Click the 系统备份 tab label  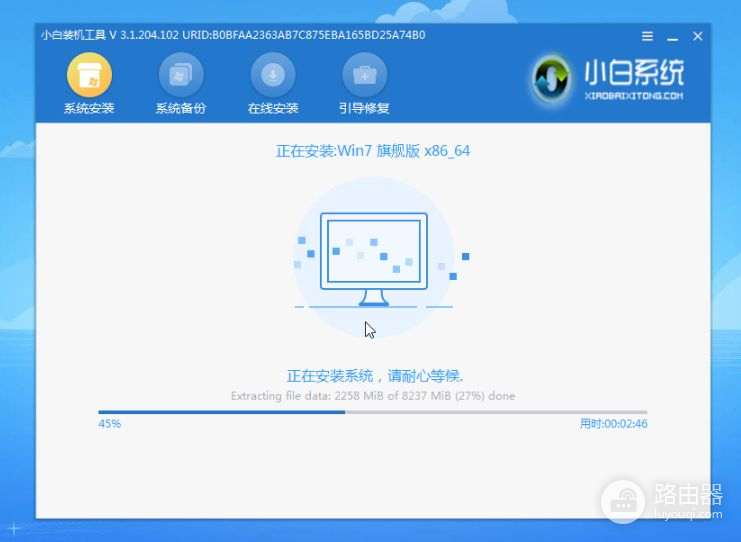(x=181, y=108)
